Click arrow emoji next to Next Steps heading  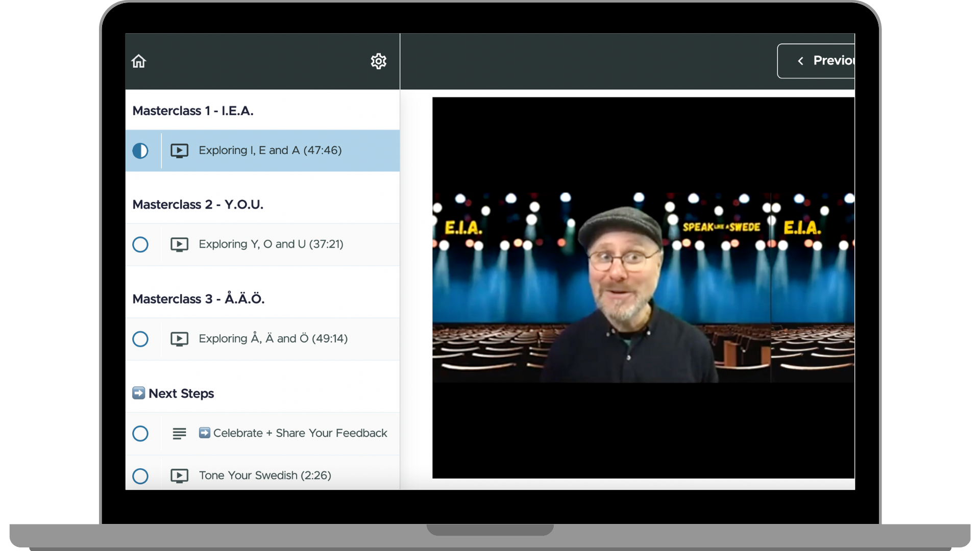click(138, 393)
